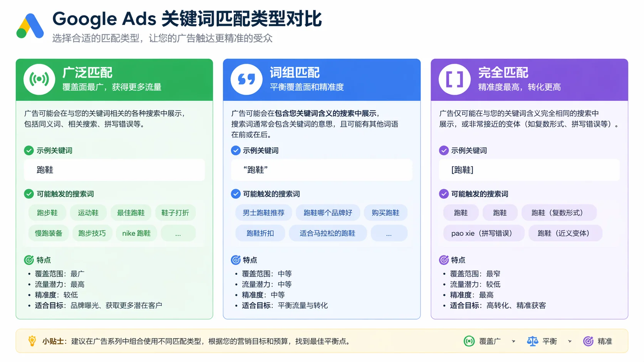Click the quotation mark icon in the 词组匹配 header

pyautogui.click(x=246, y=80)
